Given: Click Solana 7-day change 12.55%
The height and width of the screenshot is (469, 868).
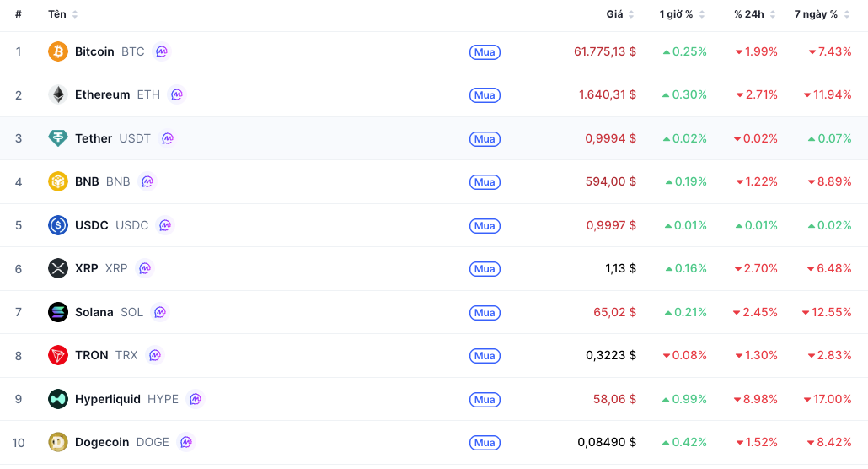Looking at the screenshot, I should pos(827,312).
